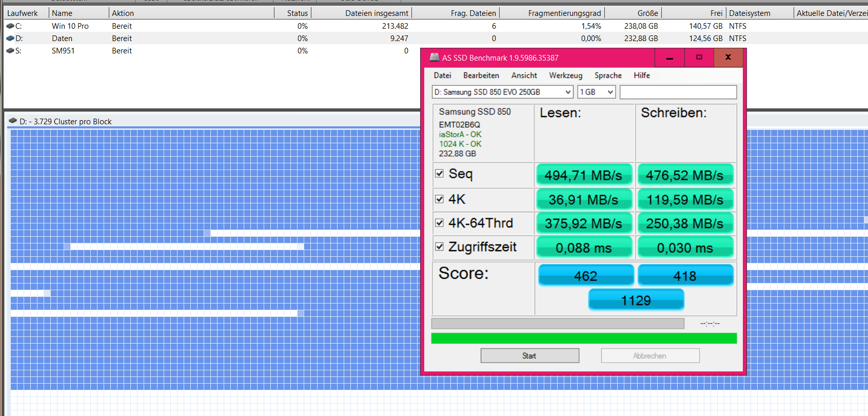Click C: fragmentation value 1,54%
The height and width of the screenshot is (416, 868).
591,26
